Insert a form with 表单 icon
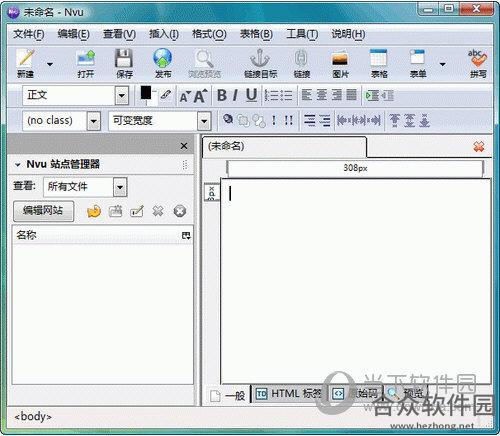The width and height of the screenshot is (500, 436). 418,63
